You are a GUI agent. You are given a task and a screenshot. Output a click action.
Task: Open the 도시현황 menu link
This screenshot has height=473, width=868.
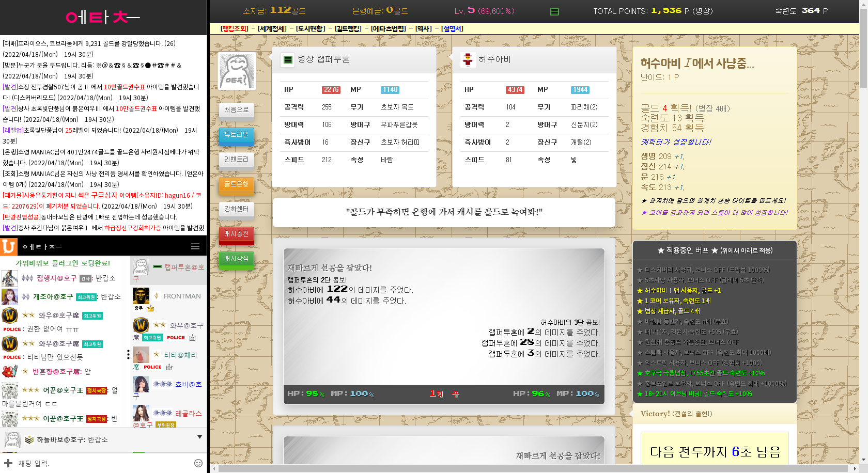point(311,29)
